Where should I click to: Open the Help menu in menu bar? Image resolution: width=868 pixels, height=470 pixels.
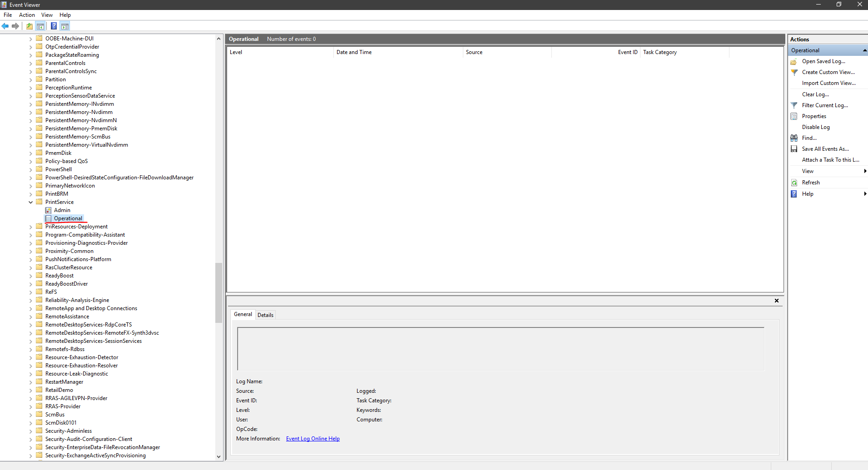tap(65, 15)
